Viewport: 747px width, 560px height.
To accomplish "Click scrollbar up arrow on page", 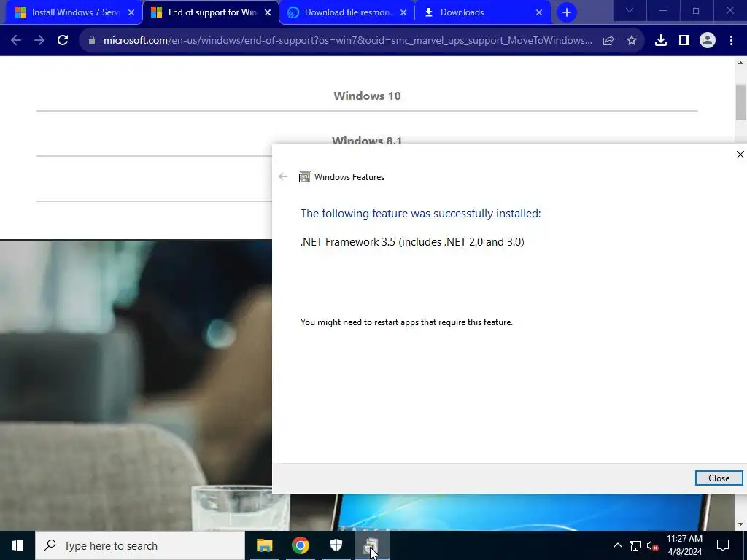I will pyautogui.click(x=740, y=63).
